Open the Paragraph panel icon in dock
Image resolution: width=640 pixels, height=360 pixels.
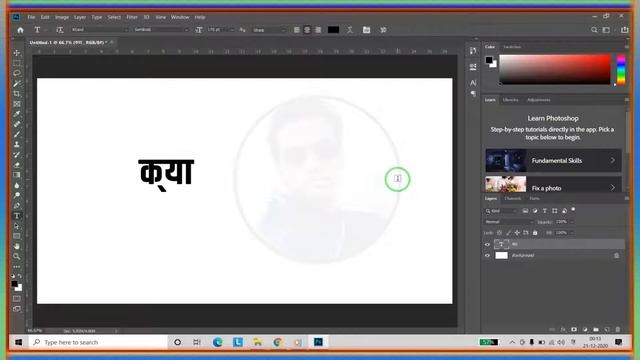[x=473, y=94]
